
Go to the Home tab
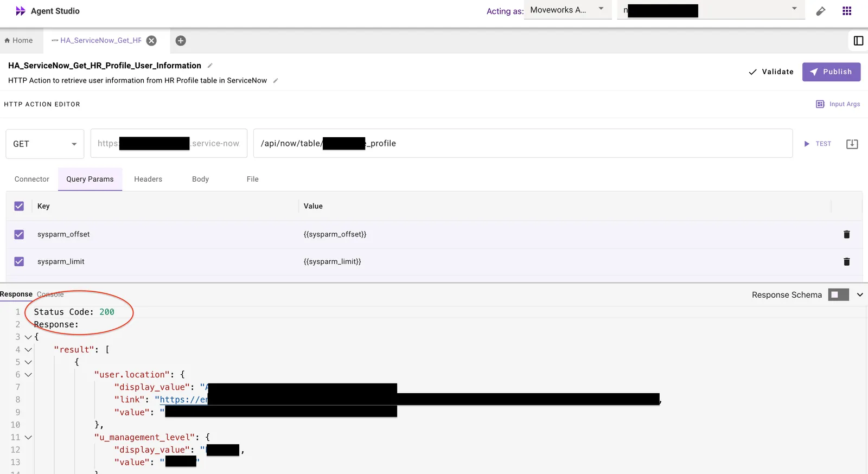point(18,41)
